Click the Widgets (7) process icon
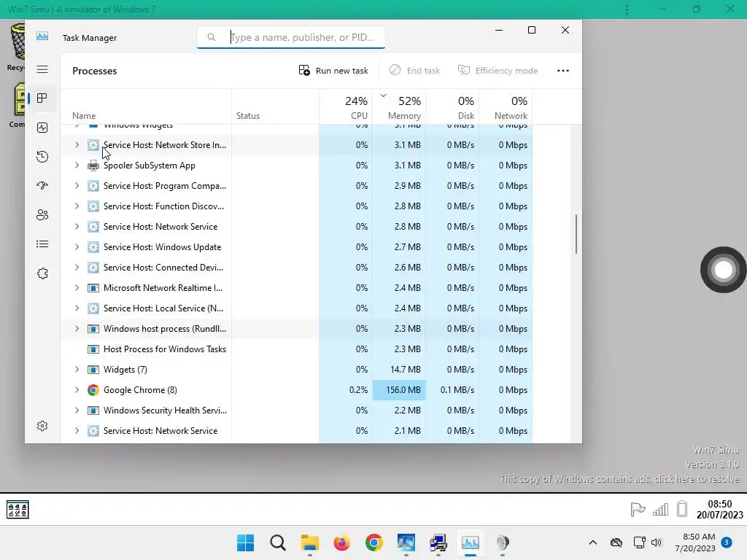 (93, 370)
